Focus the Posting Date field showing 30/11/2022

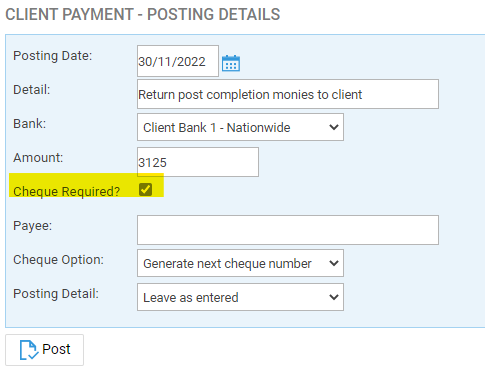click(178, 61)
